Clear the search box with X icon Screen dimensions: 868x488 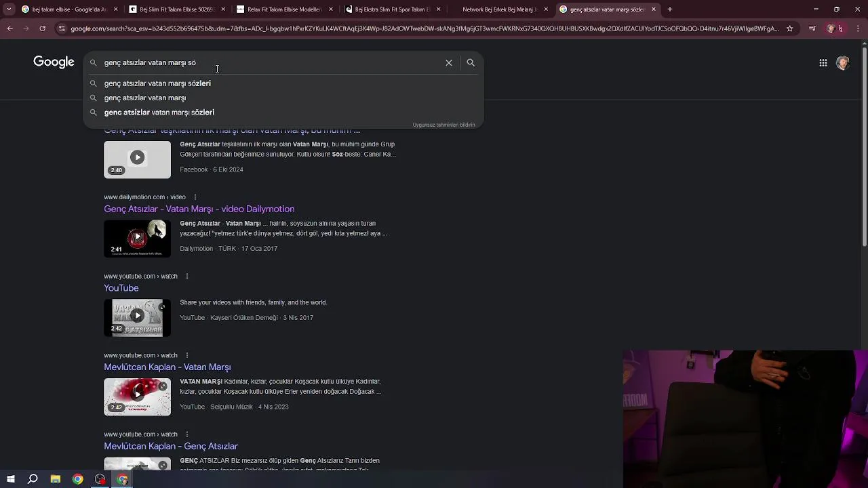pos(448,62)
